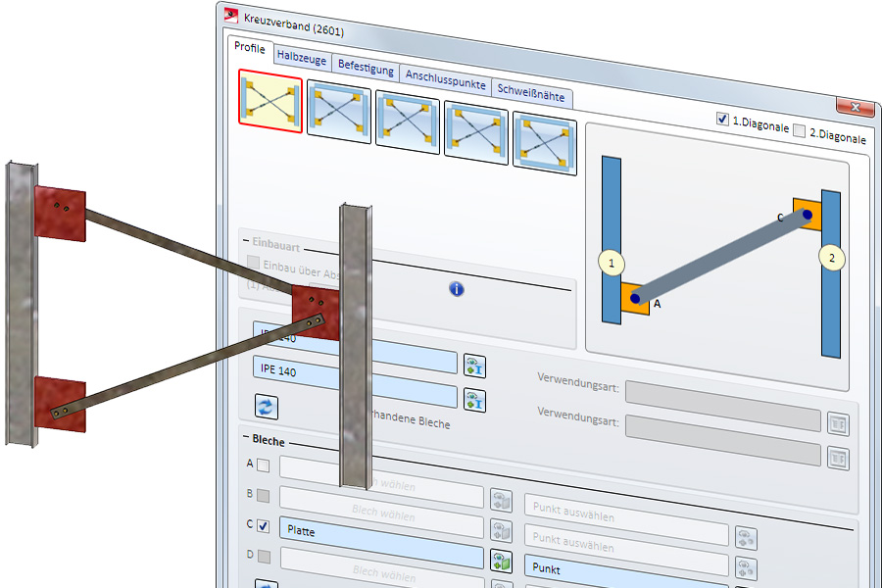Image resolution: width=882 pixels, height=588 pixels.
Task: Click beam marker 2 in preview diagram
Action: (832, 259)
